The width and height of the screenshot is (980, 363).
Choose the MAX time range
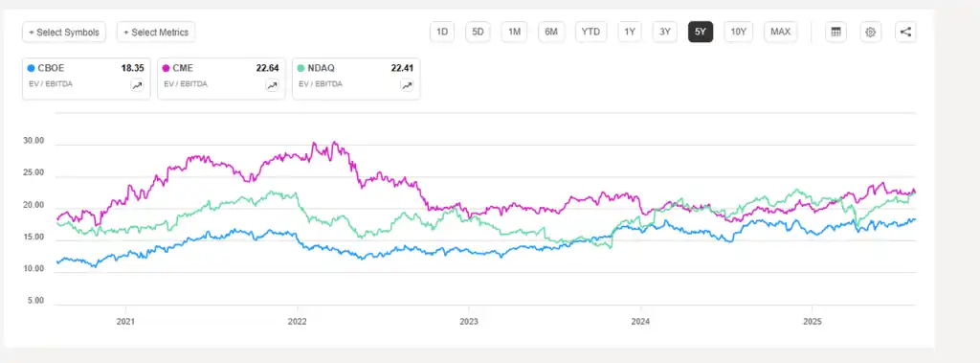click(780, 32)
